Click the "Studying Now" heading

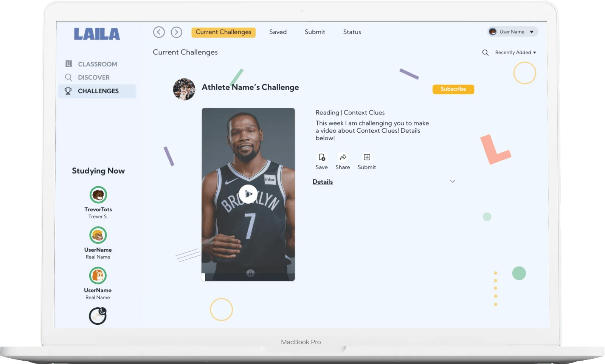click(98, 171)
